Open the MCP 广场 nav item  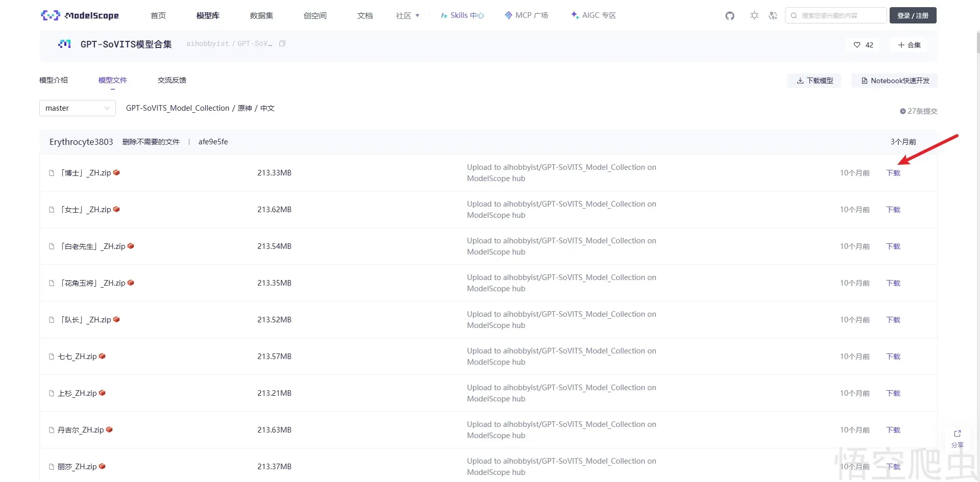(x=526, y=15)
